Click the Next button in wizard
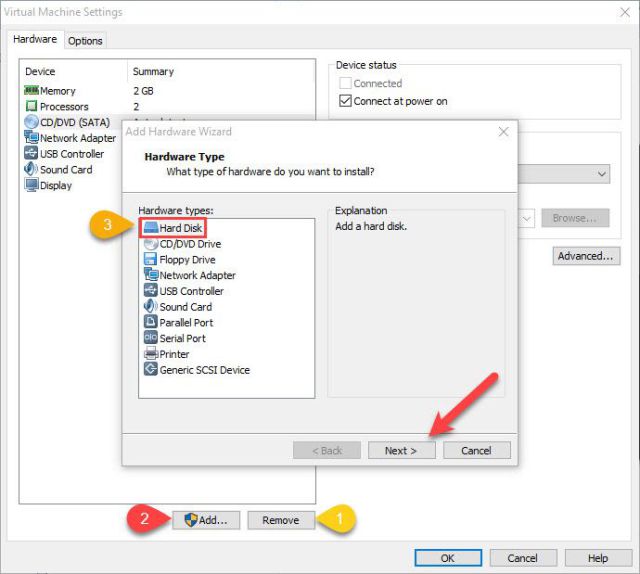 [x=401, y=450]
